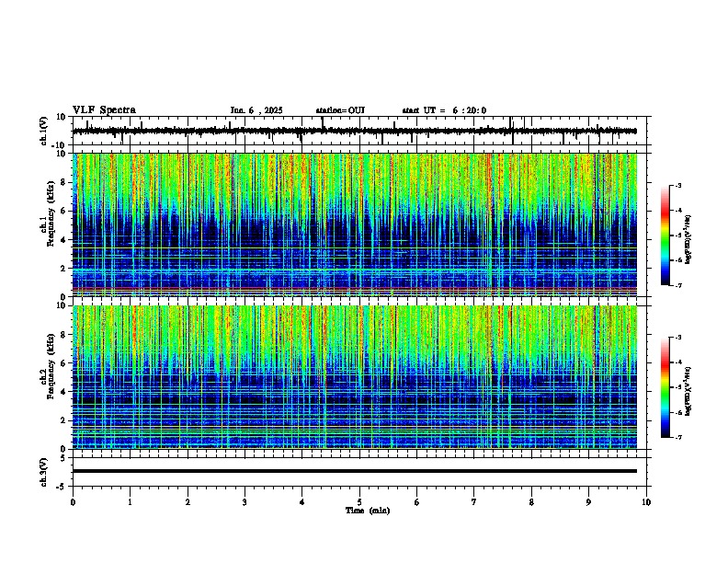Click the time axis tick label "0"
The width and height of the screenshot is (728, 563).
pyautogui.click(x=73, y=502)
